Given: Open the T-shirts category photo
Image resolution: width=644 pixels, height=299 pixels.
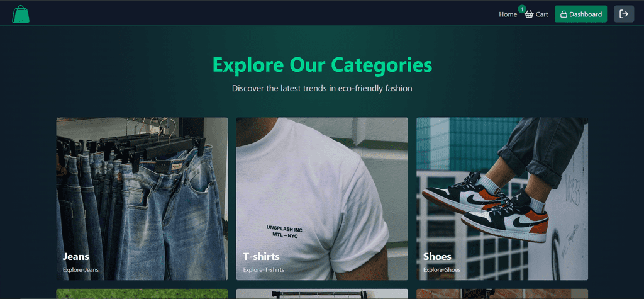Looking at the screenshot, I should pyautogui.click(x=322, y=199).
